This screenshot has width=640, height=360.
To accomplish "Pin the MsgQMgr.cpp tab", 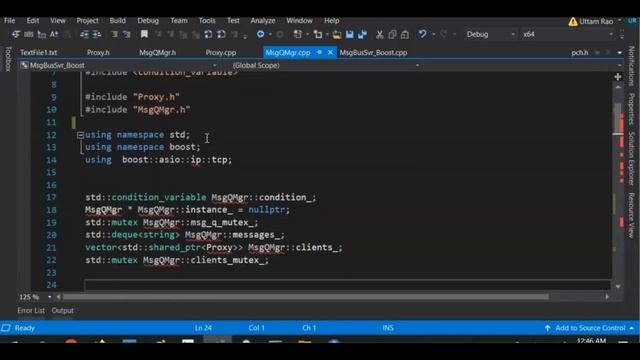I will (x=320, y=52).
